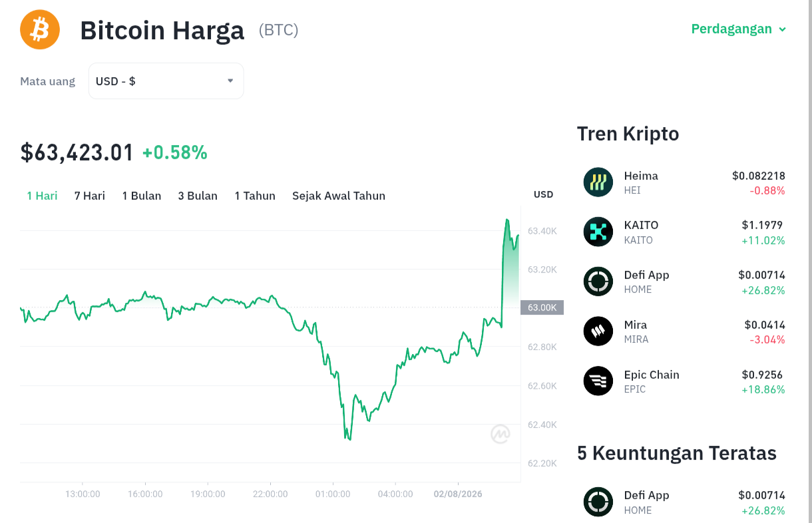The height and width of the screenshot is (523, 812).
Task: Open the KAITO name link
Action: (x=641, y=225)
